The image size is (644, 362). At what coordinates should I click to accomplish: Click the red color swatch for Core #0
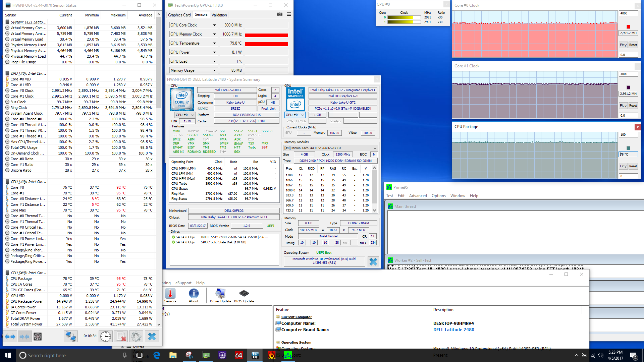click(x=628, y=27)
